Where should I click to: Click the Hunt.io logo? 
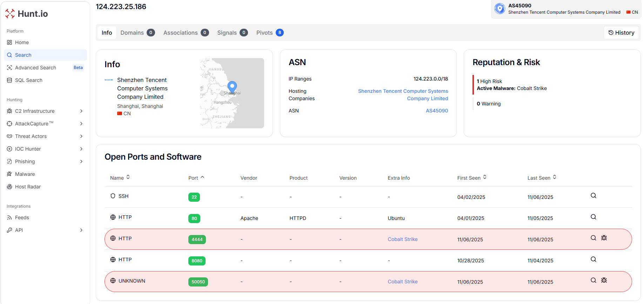tap(27, 14)
